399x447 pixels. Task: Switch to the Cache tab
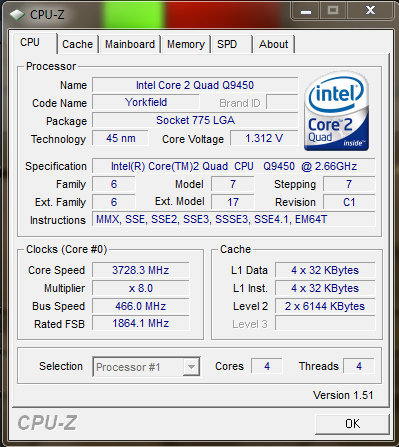[78, 44]
